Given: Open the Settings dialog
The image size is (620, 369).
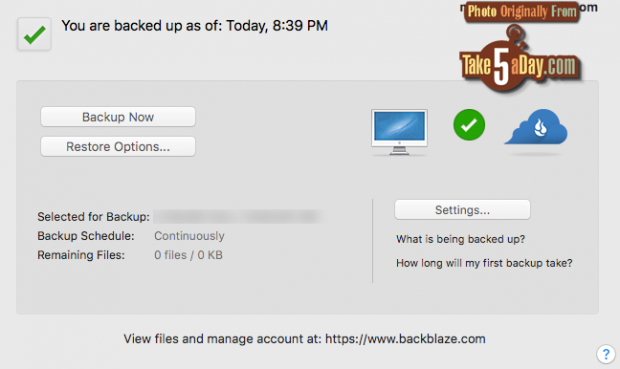Looking at the screenshot, I should [462, 210].
